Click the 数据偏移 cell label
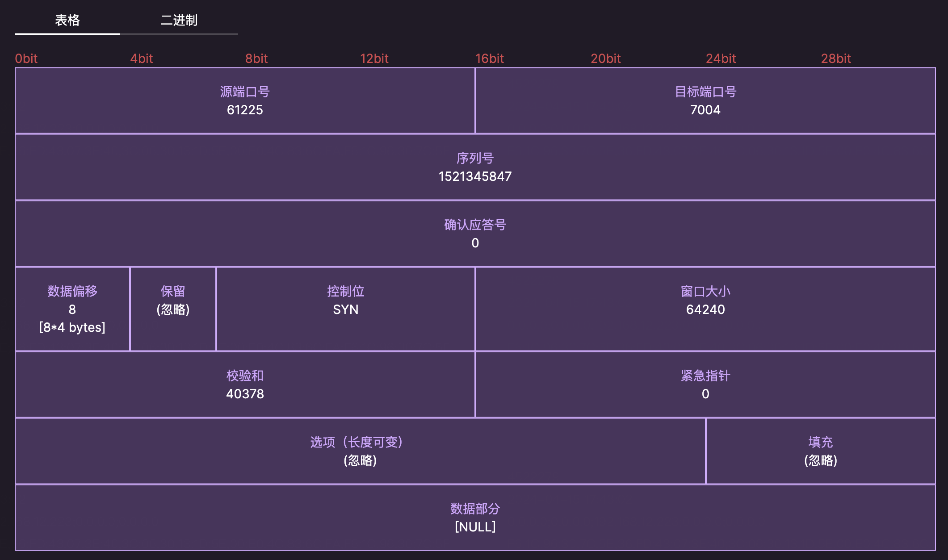This screenshot has width=948, height=560. (72, 291)
